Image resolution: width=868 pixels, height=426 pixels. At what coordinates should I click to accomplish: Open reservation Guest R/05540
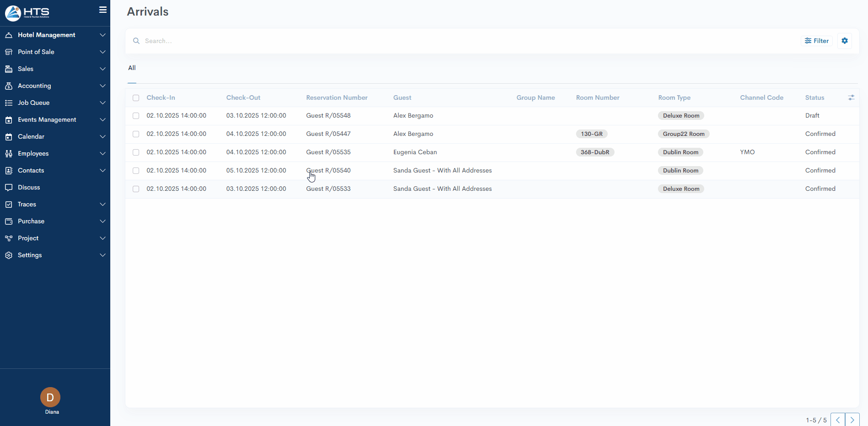[328, 171]
